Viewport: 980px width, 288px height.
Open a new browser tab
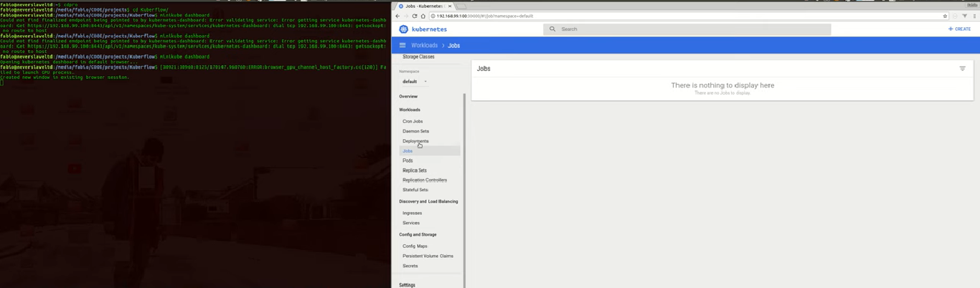(463, 6)
